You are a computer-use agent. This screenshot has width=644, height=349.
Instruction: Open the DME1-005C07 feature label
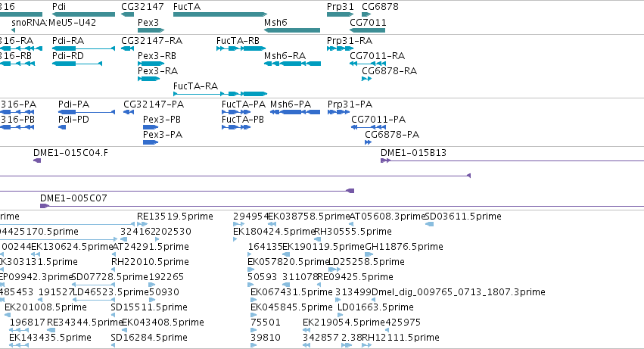point(73,198)
